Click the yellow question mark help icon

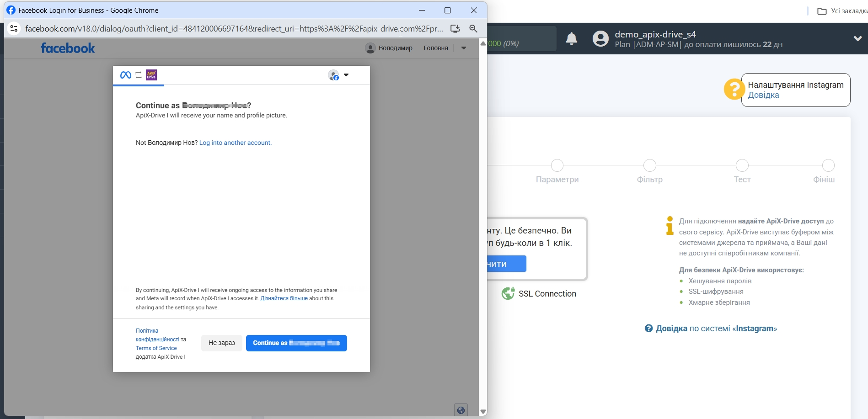[x=734, y=89]
